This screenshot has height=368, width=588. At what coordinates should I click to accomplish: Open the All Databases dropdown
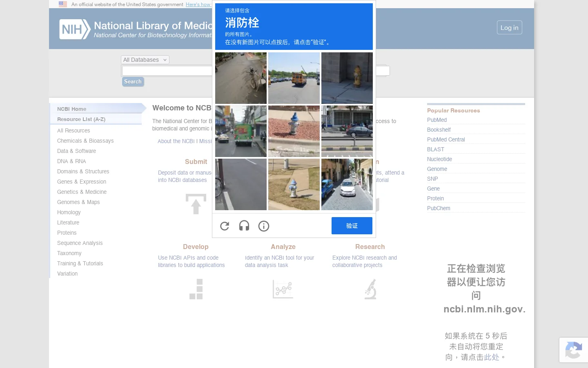coord(145,60)
